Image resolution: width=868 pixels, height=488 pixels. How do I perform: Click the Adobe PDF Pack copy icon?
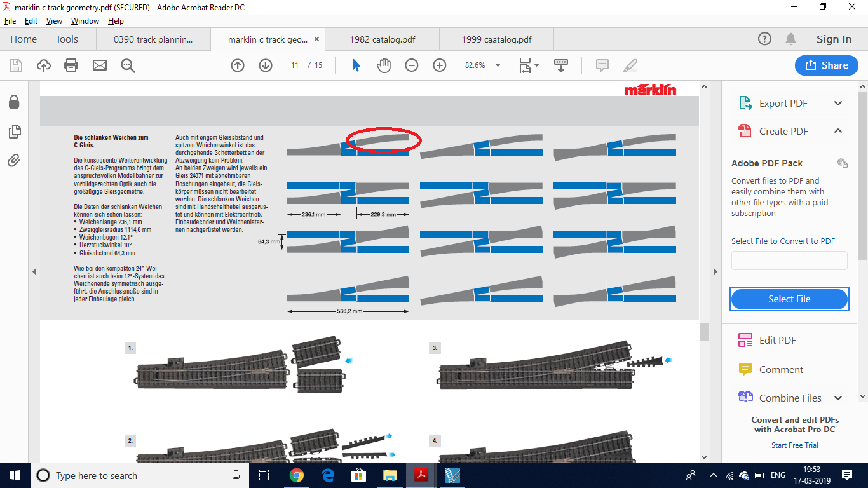(843, 163)
